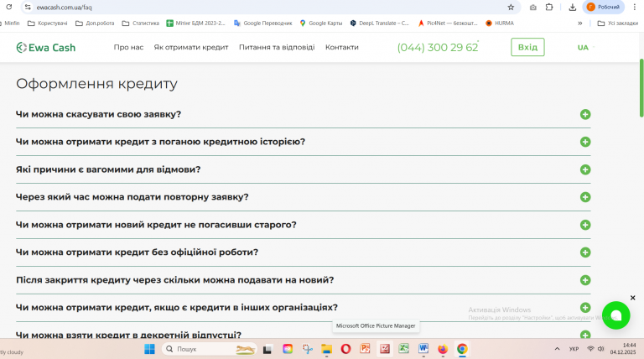The height and width of the screenshot is (359, 644).
Task: Open the 'Робочий' profile button
Action: (x=603, y=7)
